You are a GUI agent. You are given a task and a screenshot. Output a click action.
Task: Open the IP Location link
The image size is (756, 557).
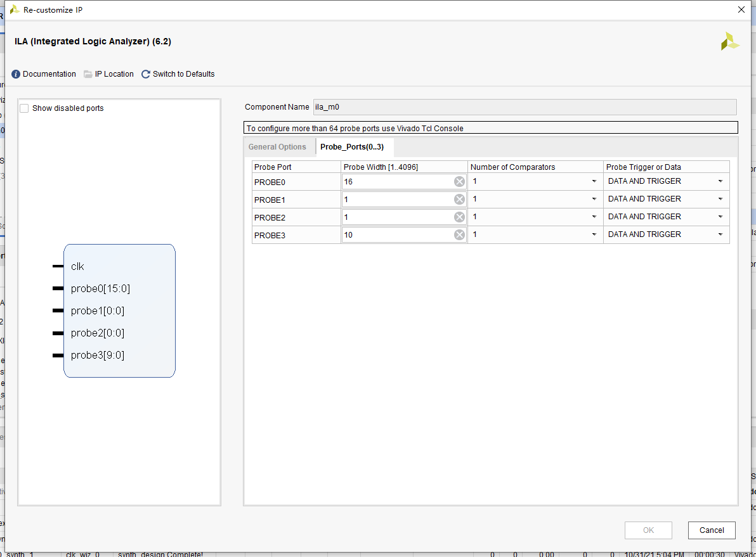pos(114,74)
